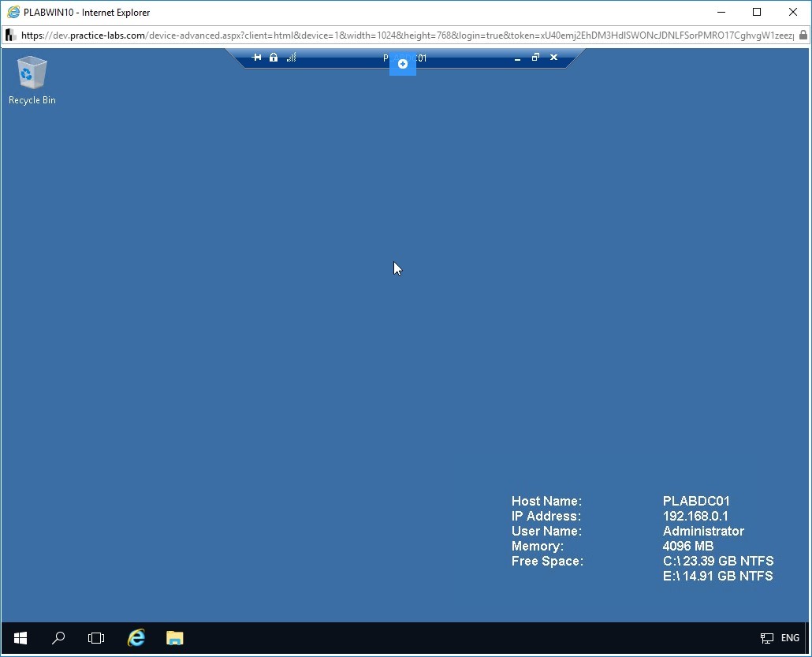
Task: Click the Show desktop sliver at taskbar end
Action: pyautogui.click(x=807, y=638)
